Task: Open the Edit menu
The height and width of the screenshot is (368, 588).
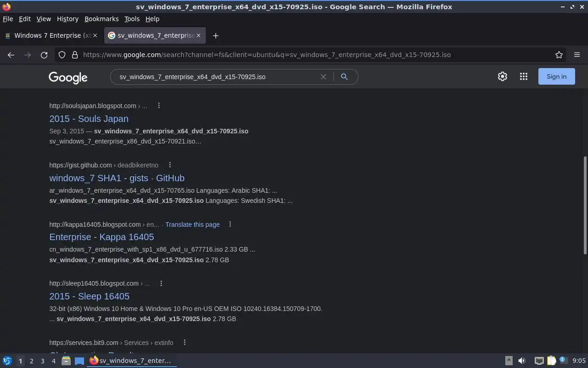Action: pyautogui.click(x=25, y=19)
